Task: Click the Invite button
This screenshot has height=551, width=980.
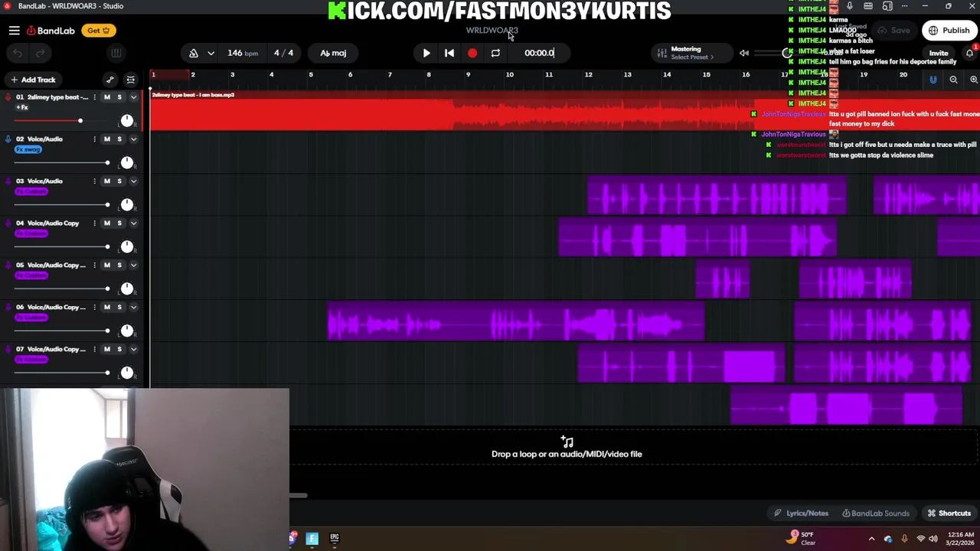Action: 939,53
